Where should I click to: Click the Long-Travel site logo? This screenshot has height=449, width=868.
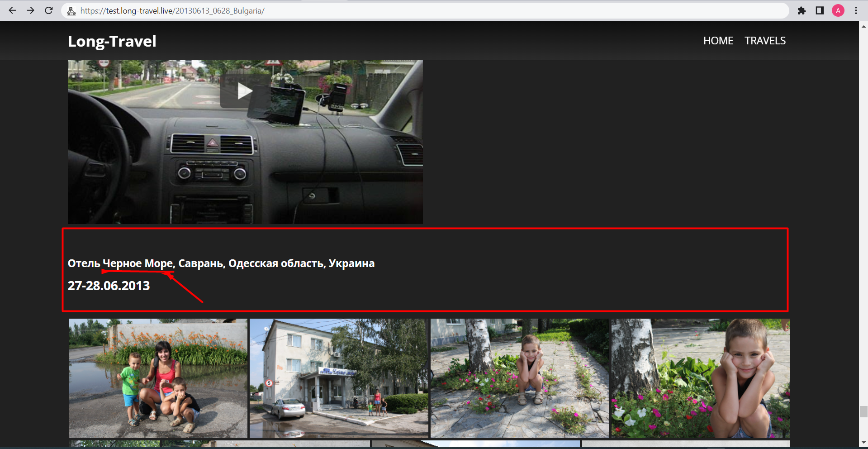[112, 41]
